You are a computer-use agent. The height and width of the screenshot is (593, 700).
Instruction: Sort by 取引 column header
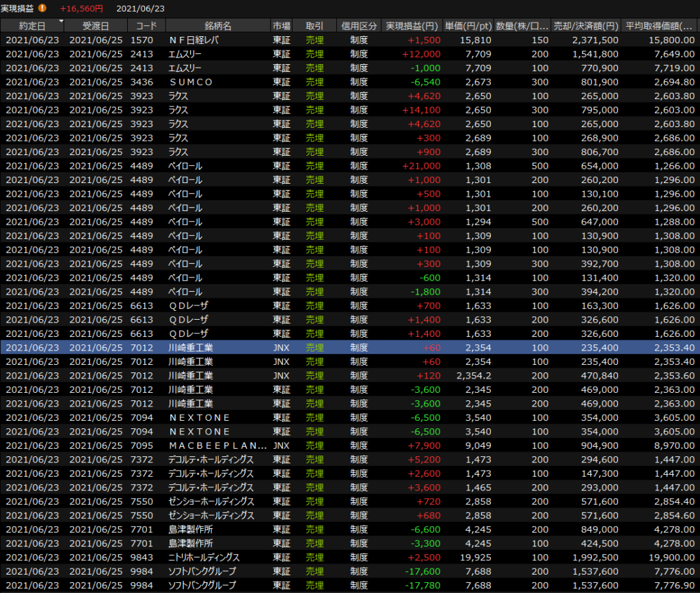[x=314, y=26]
